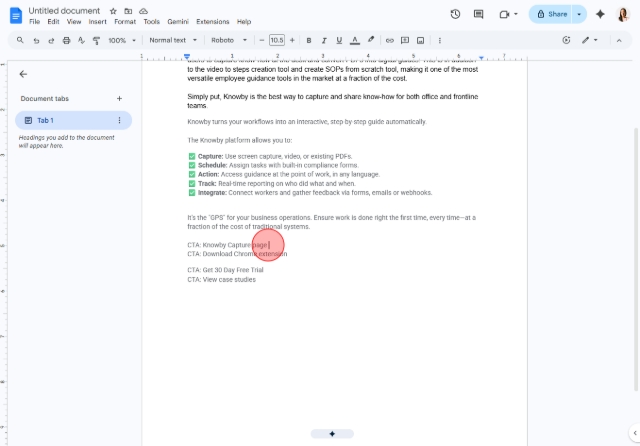
Task: Move document to folder icon
Action: point(128,11)
